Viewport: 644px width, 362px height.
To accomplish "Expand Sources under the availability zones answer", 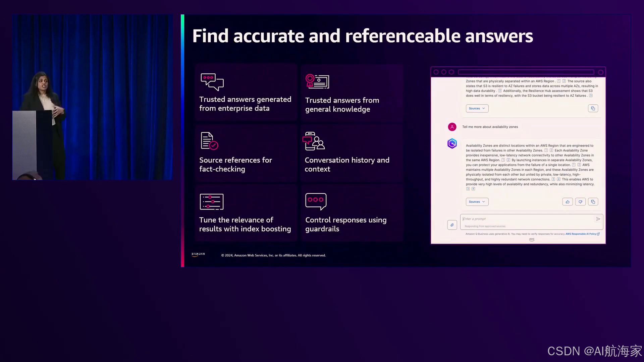I will 477,202.
